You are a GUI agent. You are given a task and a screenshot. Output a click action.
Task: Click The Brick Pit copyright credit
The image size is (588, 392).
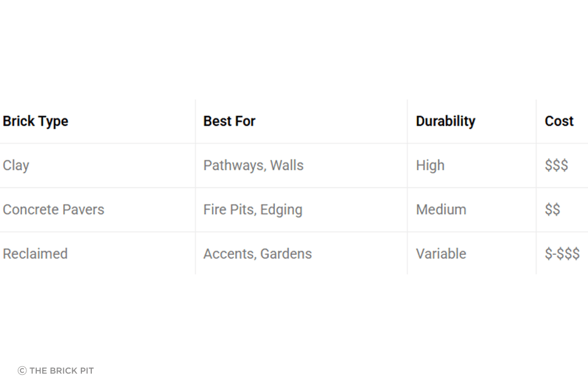click(56, 371)
